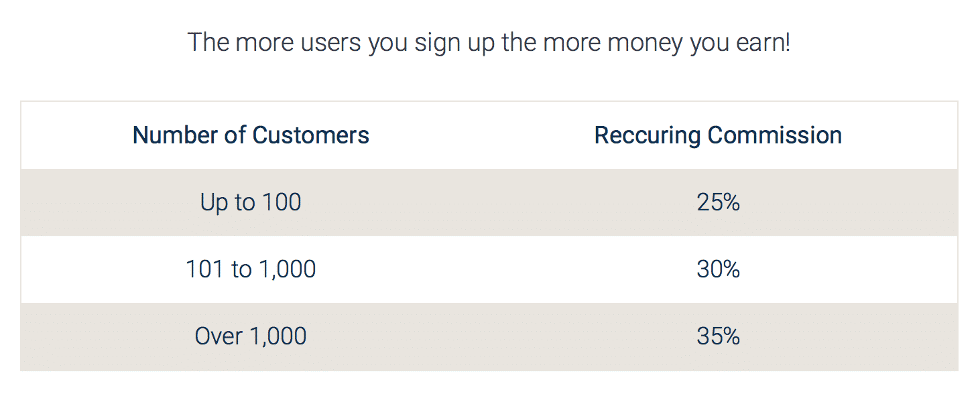Click the word 'Customers' in the header

[310, 135]
